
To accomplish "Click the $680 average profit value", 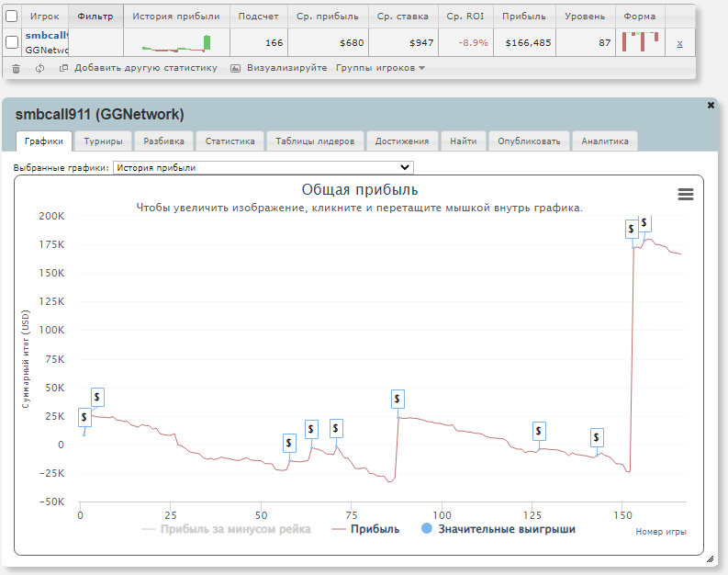I will (352, 43).
